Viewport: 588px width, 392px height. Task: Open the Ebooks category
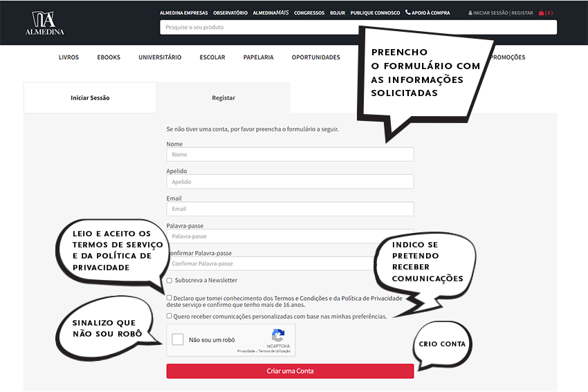click(109, 57)
